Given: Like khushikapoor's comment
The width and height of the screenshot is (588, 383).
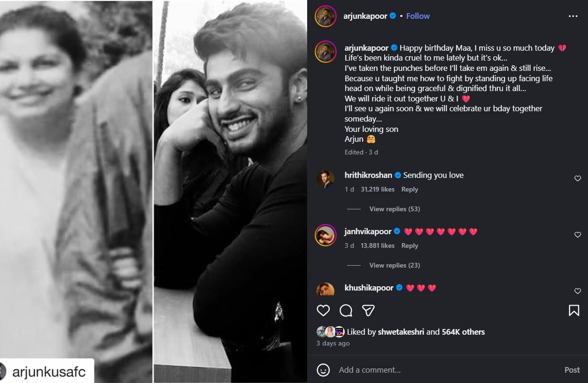Looking at the screenshot, I should coord(578,291).
